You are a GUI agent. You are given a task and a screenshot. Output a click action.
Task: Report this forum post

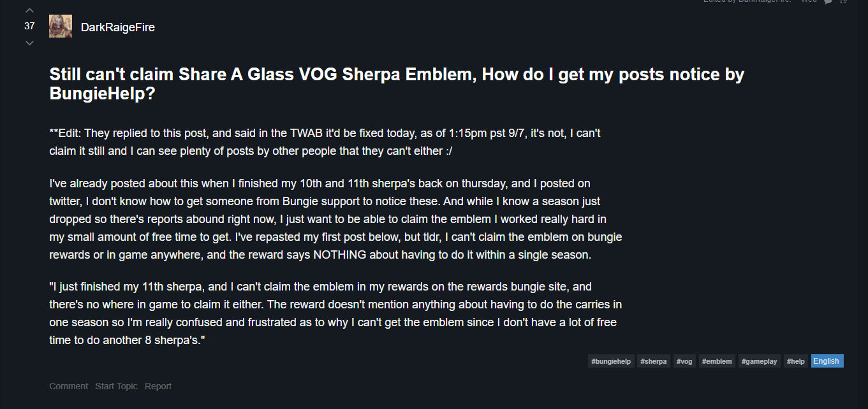click(158, 386)
